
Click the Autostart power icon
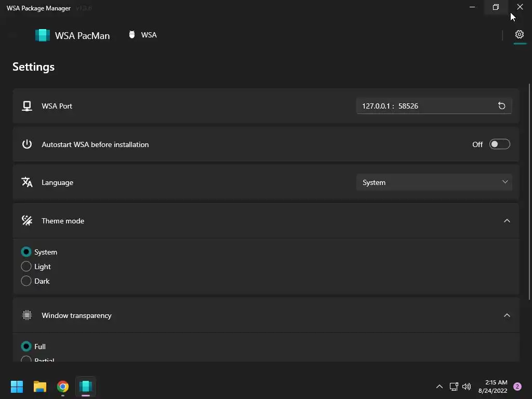click(27, 144)
